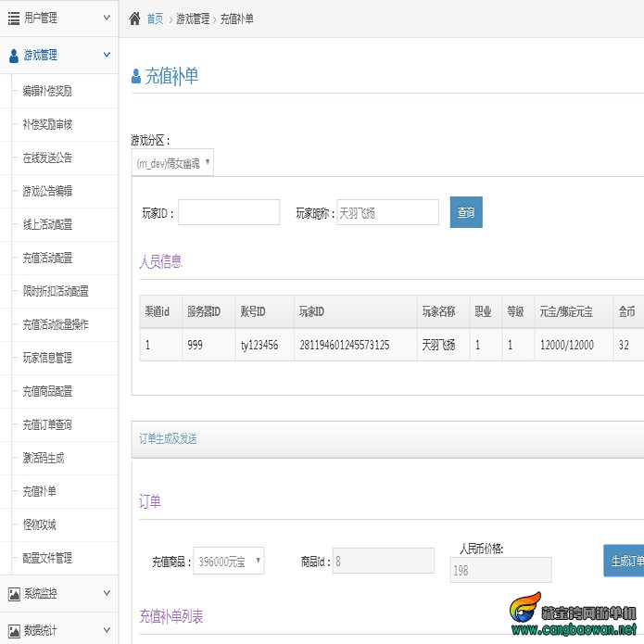Expand the 用户管理 menu chevron

point(107,18)
